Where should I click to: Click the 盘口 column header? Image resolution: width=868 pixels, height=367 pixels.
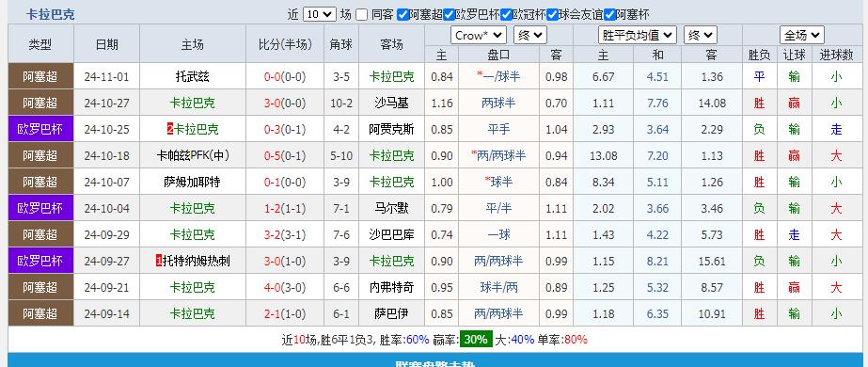coord(498,55)
